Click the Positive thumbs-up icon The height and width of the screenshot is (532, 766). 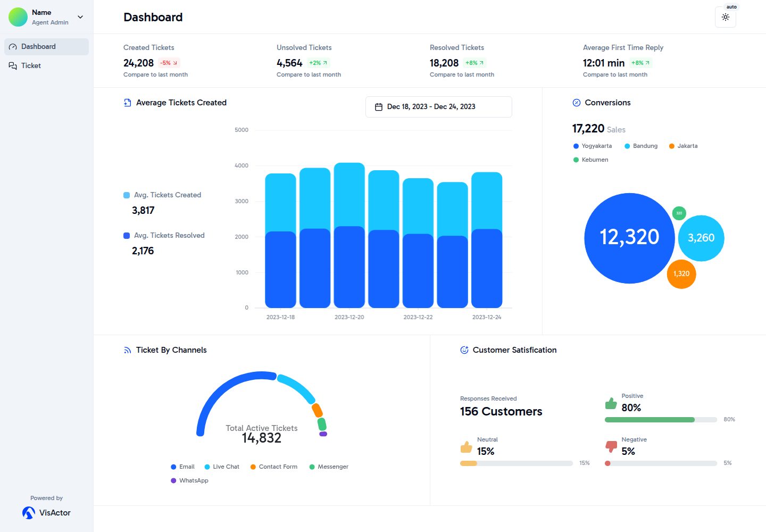click(x=611, y=403)
